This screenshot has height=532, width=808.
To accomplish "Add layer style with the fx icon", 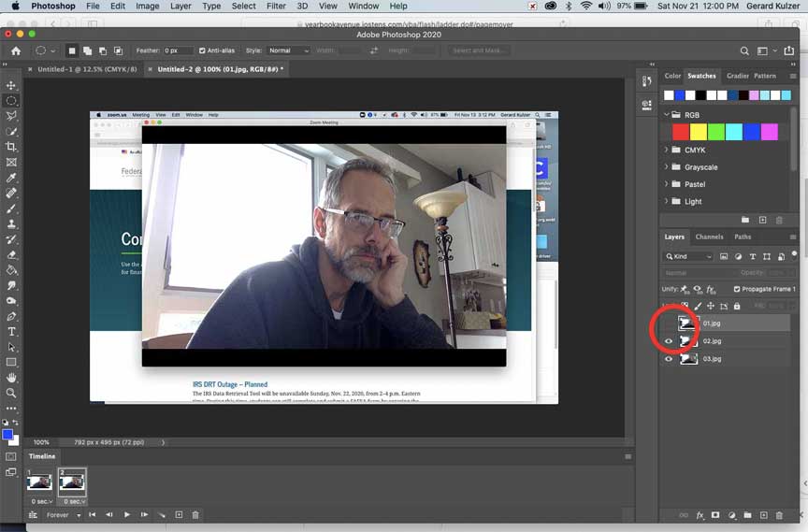I will pyautogui.click(x=700, y=515).
